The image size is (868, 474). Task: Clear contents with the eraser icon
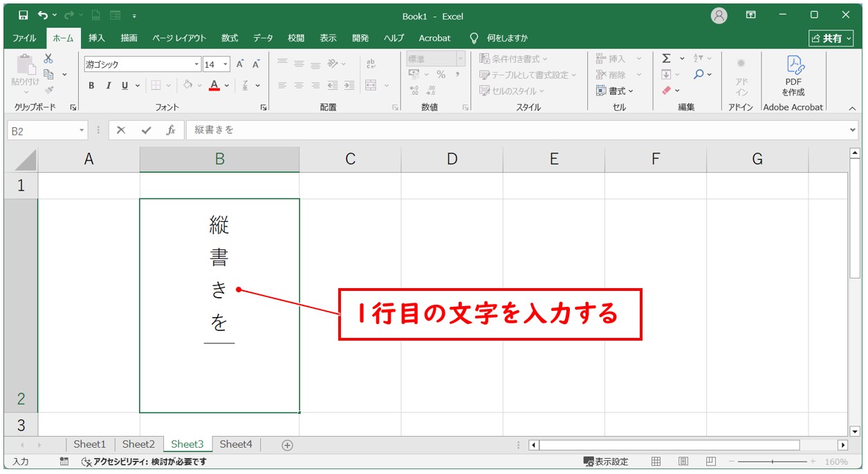(x=666, y=91)
